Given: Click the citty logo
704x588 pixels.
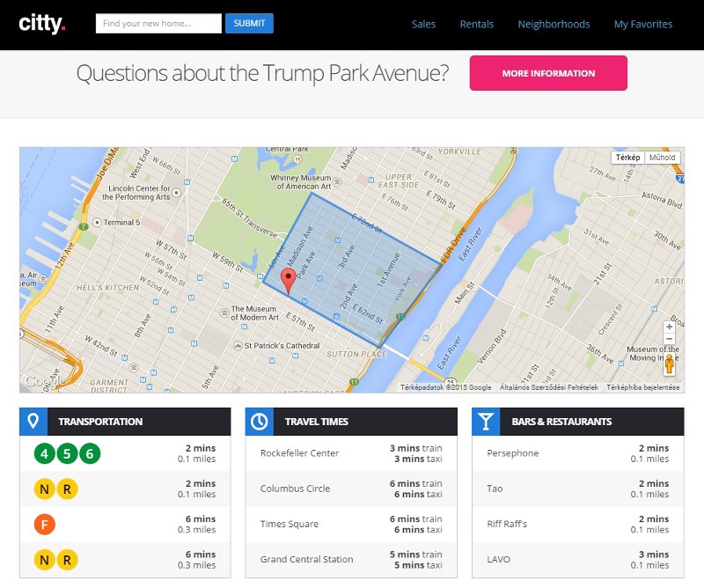Looking at the screenshot, I should [42, 24].
